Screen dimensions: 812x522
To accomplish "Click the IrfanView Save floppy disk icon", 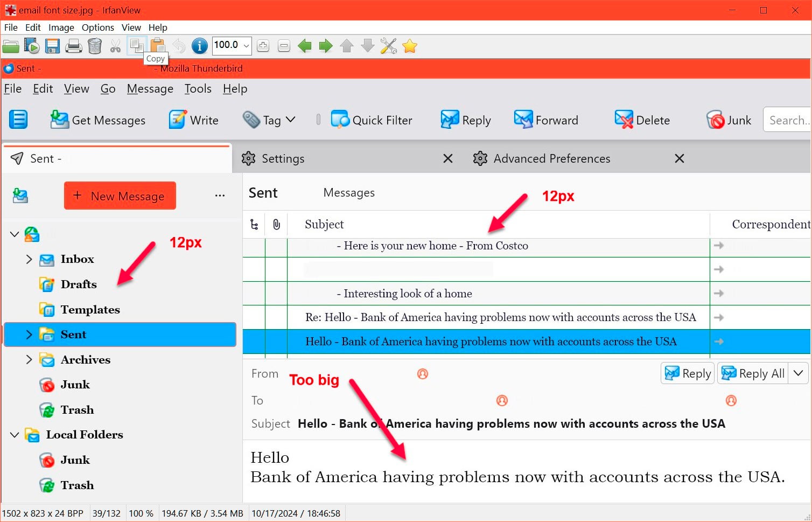I will click(x=52, y=46).
